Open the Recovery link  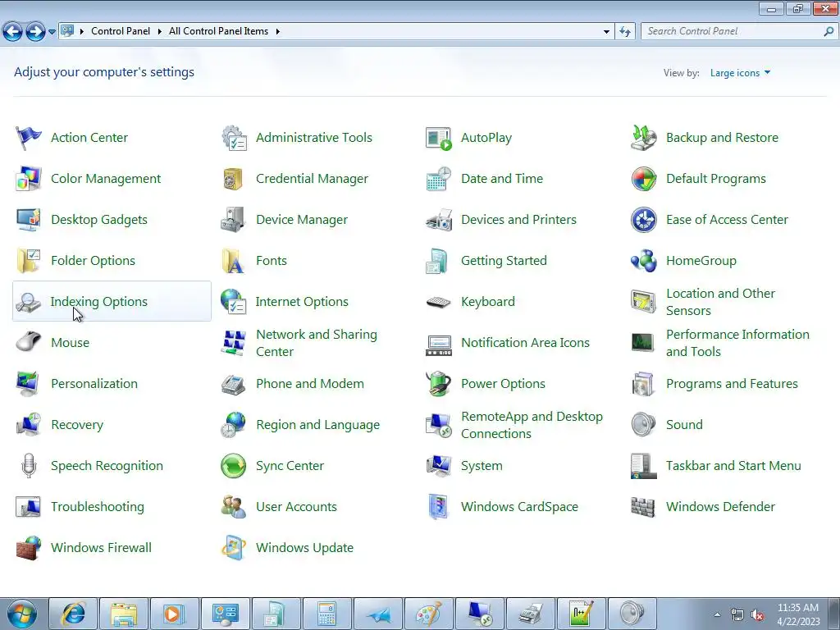77,425
